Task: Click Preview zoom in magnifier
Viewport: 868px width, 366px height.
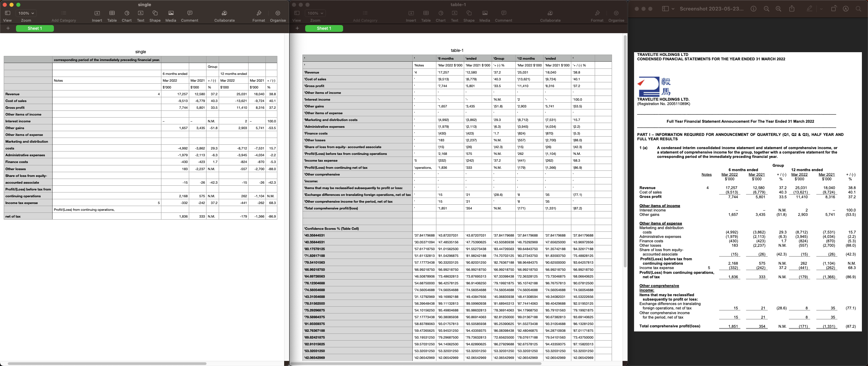Action: click(x=778, y=9)
